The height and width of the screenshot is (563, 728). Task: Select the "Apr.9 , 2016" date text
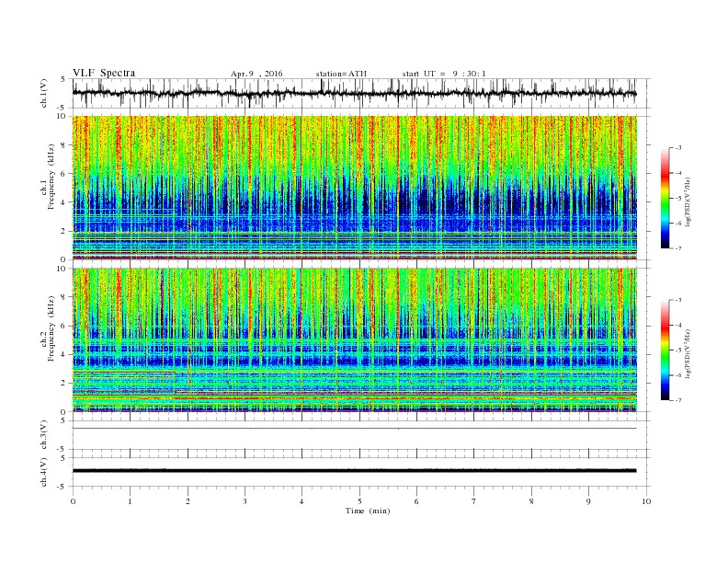(x=256, y=74)
